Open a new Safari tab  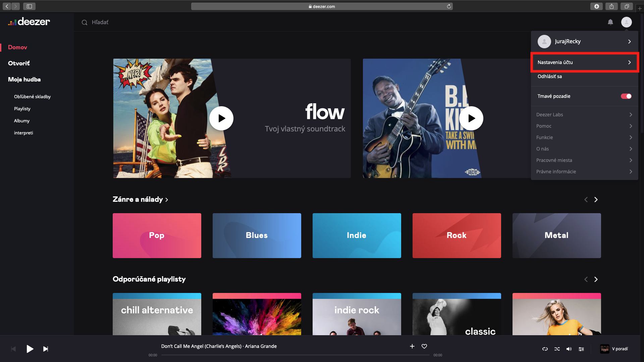(x=640, y=8)
